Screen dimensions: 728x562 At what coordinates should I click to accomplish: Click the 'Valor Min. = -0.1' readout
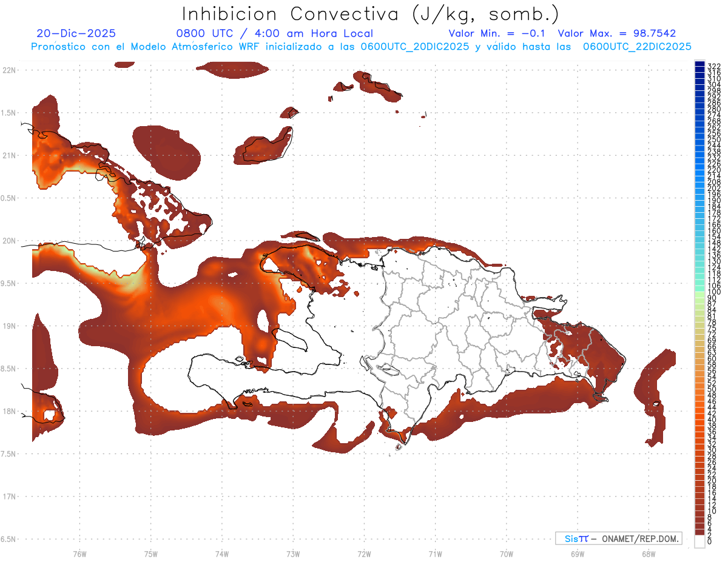point(497,33)
